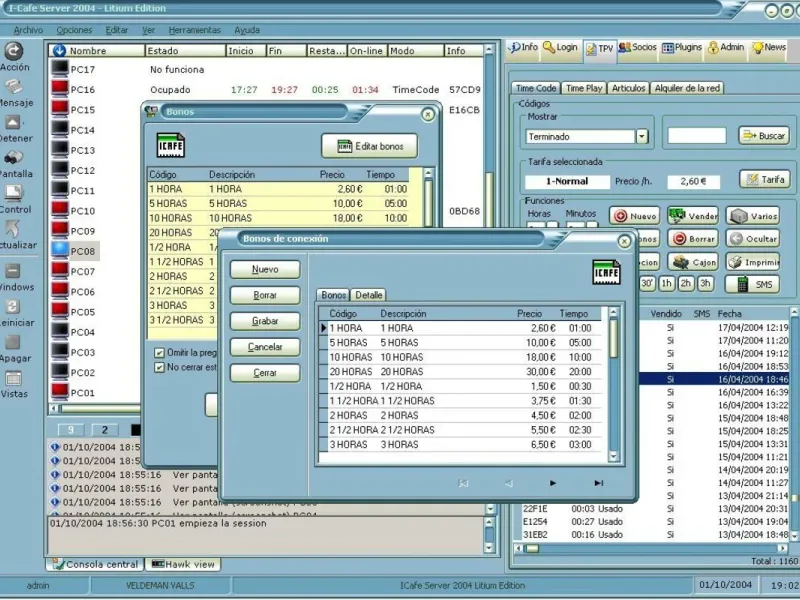Click ICAFE logo in Bonos de conexión dialog

pyautogui.click(x=606, y=272)
